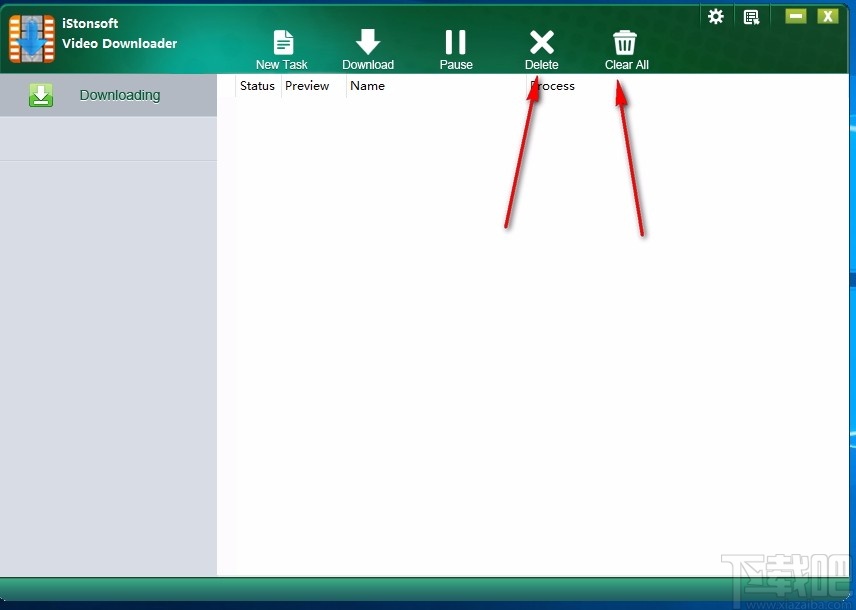Image resolution: width=856 pixels, height=610 pixels.
Task: Delete the selected download task
Action: point(541,42)
